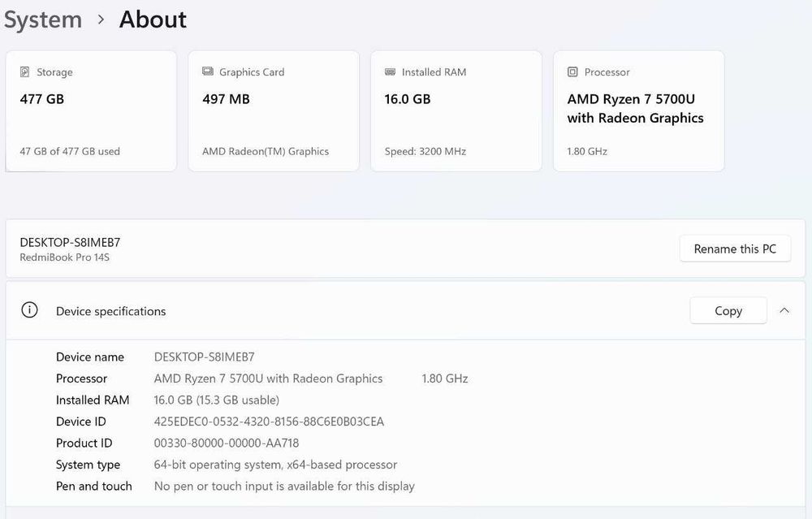This screenshot has height=519, width=812.
Task: Click the 'System type' label
Action: (x=88, y=465)
